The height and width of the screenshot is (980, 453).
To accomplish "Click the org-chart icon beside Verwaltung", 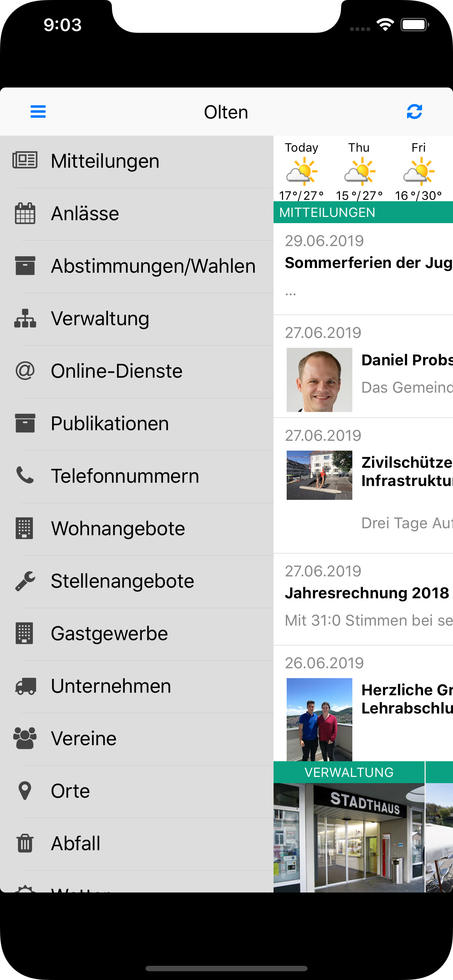I will [25, 318].
